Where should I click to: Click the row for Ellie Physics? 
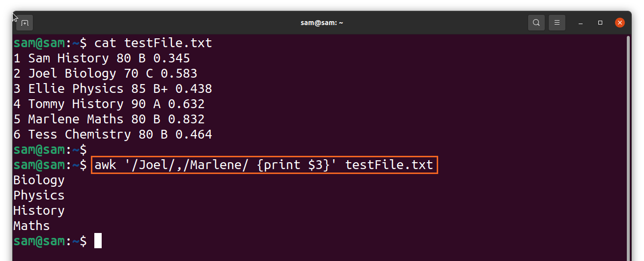112,89
